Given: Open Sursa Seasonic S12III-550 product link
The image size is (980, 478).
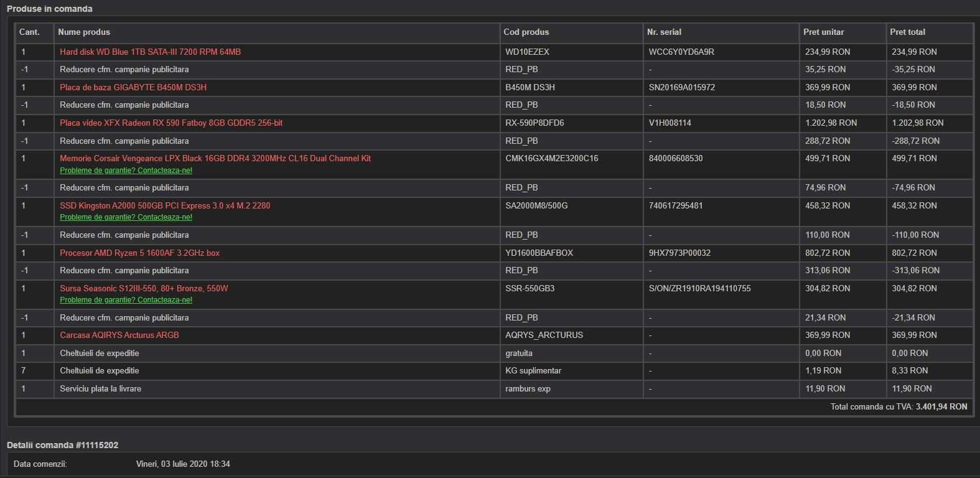Looking at the screenshot, I should click(144, 288).
